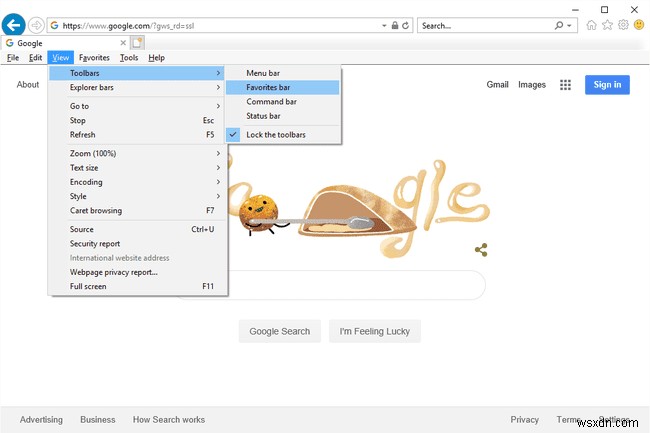The height and width of the screenshot is (433, 650).
Task: Expand the Encoding submenu
Action: (138, 182)
